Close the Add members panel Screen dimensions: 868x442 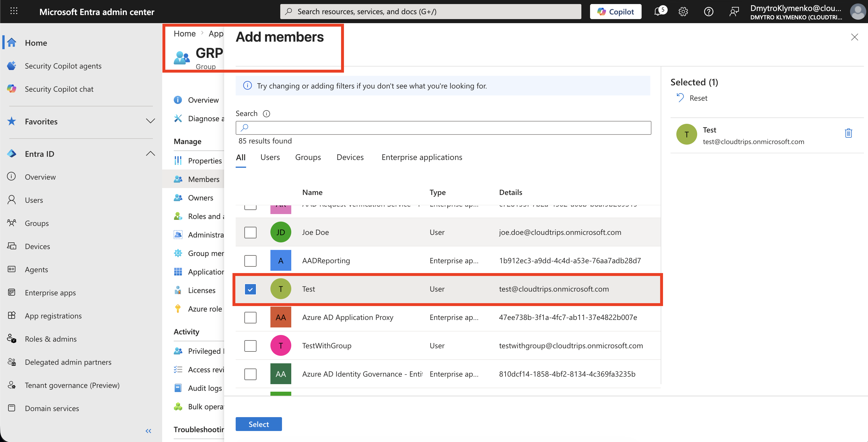pos(854,37)
